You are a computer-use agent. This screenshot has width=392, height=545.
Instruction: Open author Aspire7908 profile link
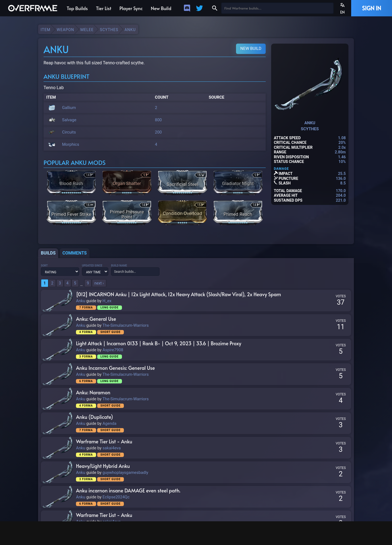click(x=113, y=350)
